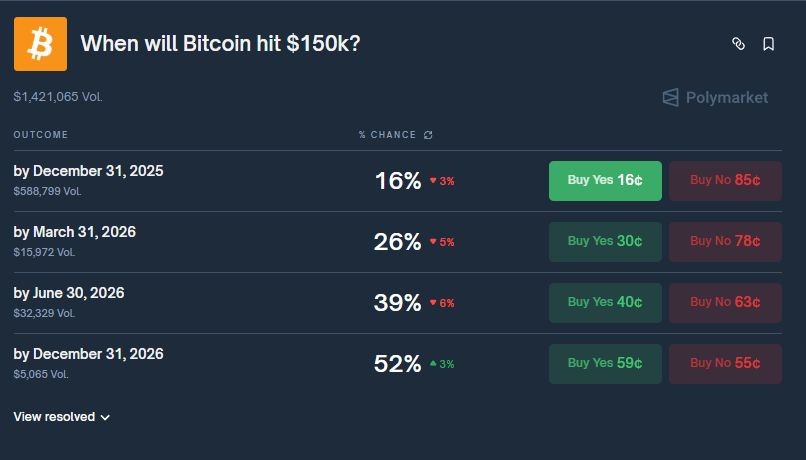Image resolution: width=806 pixels, height=460 pixels.
Task: Select the 'by June 30, 2026' outcome
Action: point(69,293)
